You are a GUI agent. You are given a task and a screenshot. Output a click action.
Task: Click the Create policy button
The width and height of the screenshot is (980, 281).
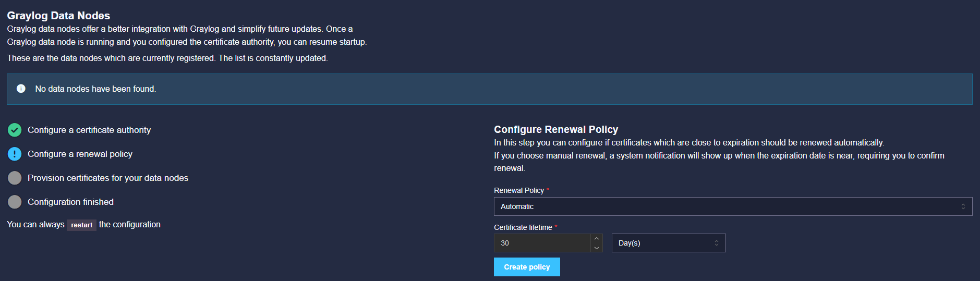527,267
